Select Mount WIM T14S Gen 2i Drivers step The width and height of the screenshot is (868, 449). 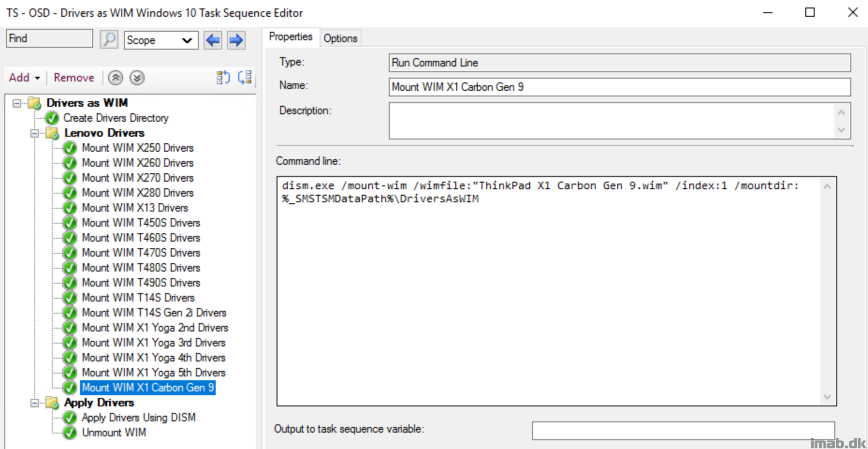coord(154,313)
